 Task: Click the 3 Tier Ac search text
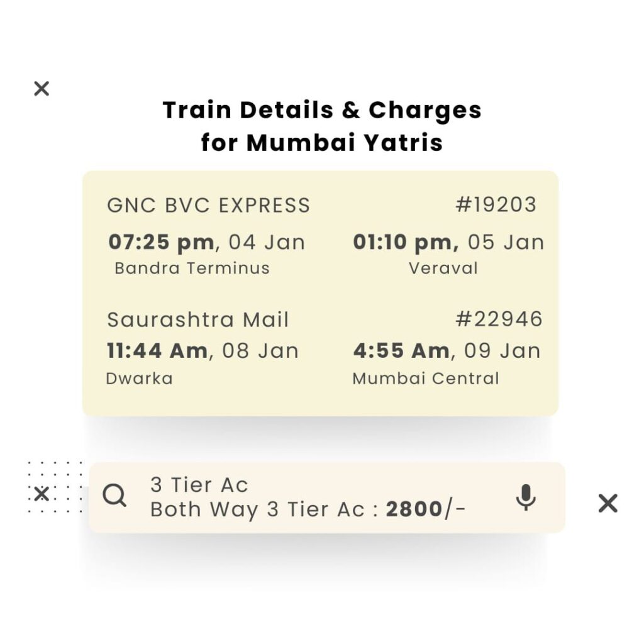pyautogui.click(x=199, y=485)
